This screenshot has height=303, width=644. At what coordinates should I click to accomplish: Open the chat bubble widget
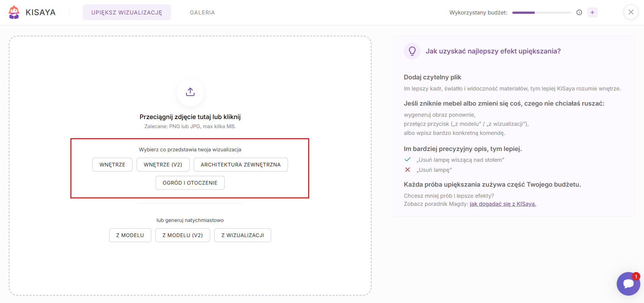tap(628, 284)
